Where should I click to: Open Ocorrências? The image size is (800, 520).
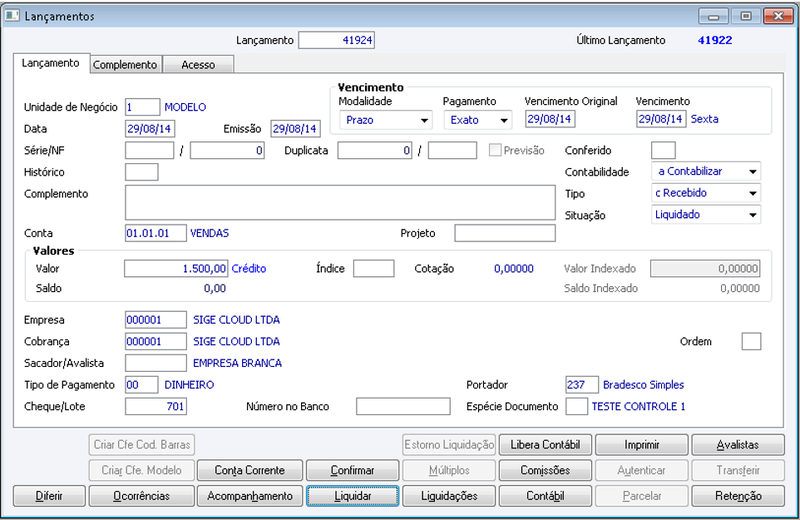pyautogui.click(x=141, y=496)
